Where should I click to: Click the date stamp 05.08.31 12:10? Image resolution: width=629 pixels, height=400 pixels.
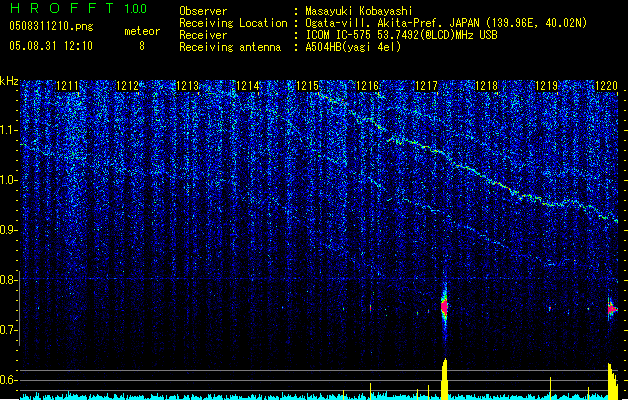[x=51, y=46]
